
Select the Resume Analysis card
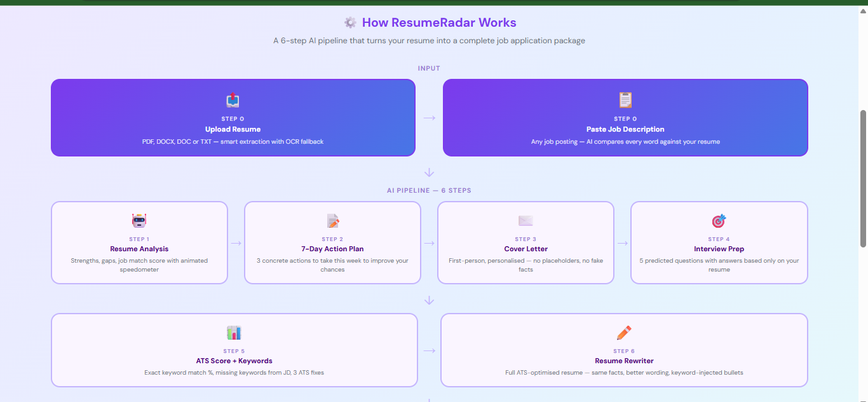coord(139,242)
